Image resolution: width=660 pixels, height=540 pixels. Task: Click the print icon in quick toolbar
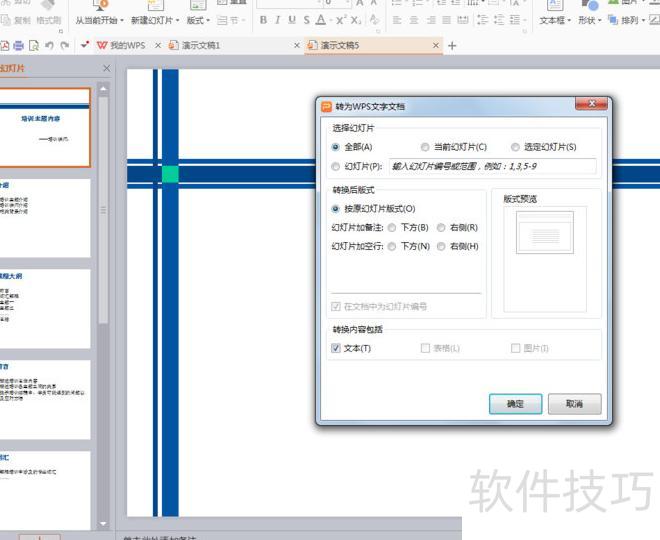click(x=19, y=45)
